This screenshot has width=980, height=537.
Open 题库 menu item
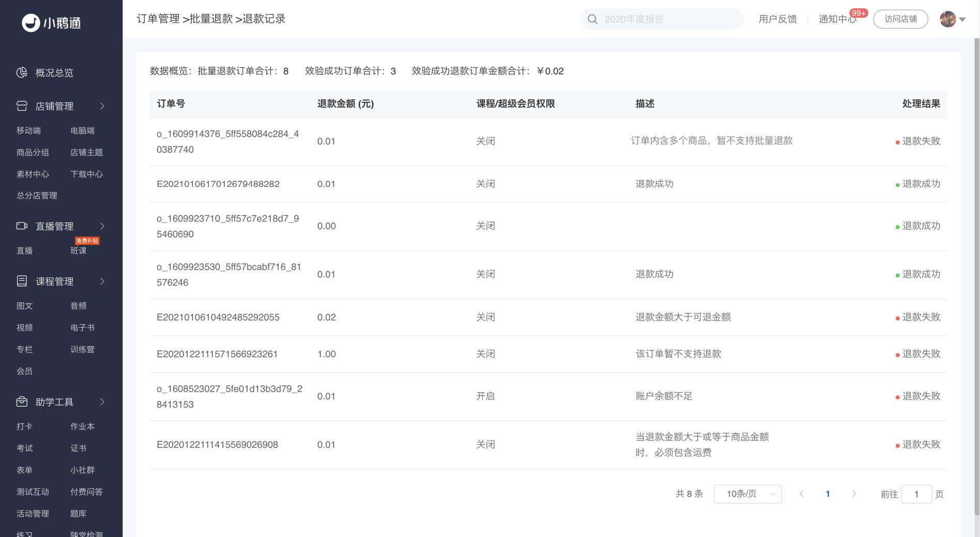pos(78,513)
